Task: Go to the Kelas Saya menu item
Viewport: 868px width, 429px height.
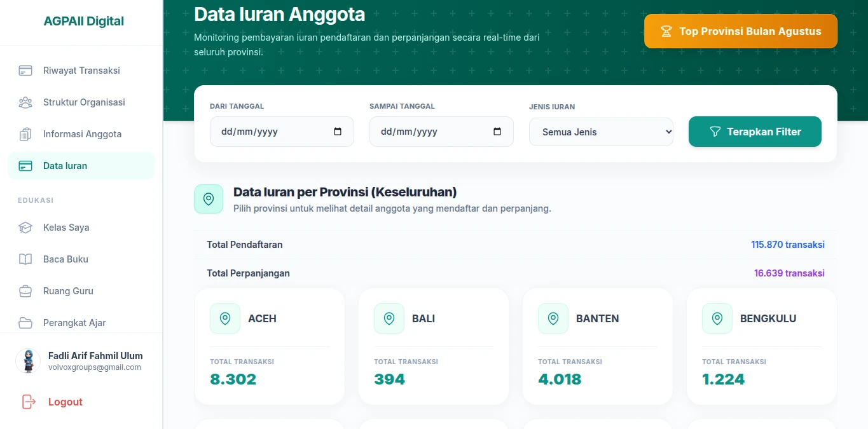Action: [81, 228]
